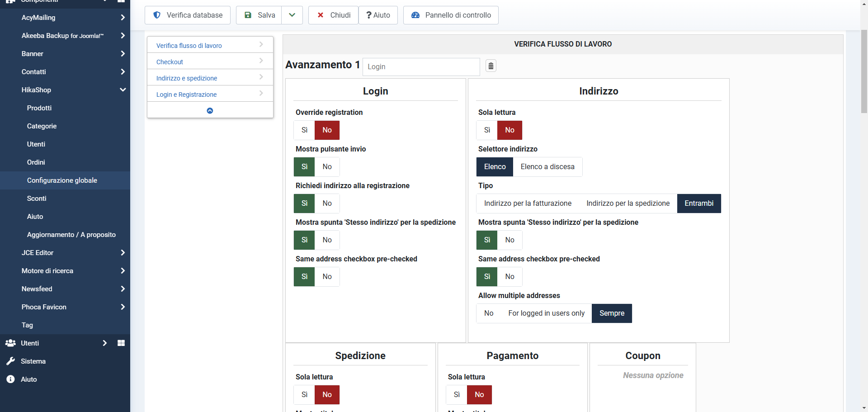Set Pagamento Sola lettura to Sì
868x412 pixels.
(457, 395)
